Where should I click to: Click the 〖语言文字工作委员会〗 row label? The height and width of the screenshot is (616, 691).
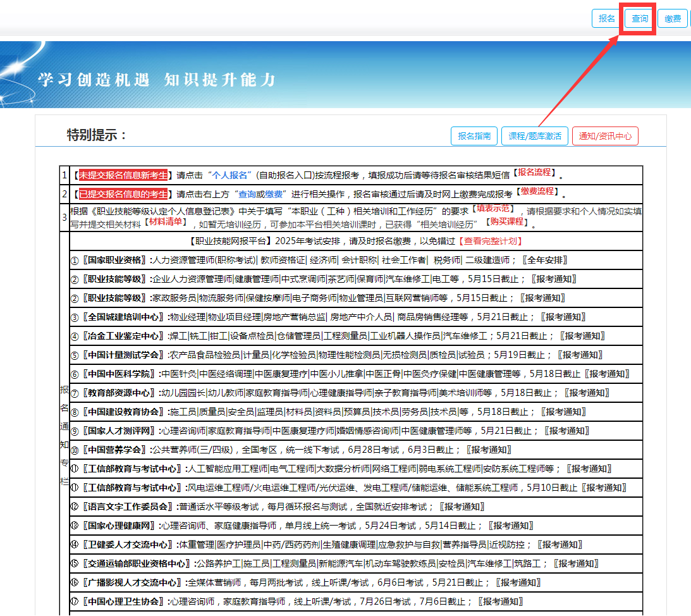128,507
